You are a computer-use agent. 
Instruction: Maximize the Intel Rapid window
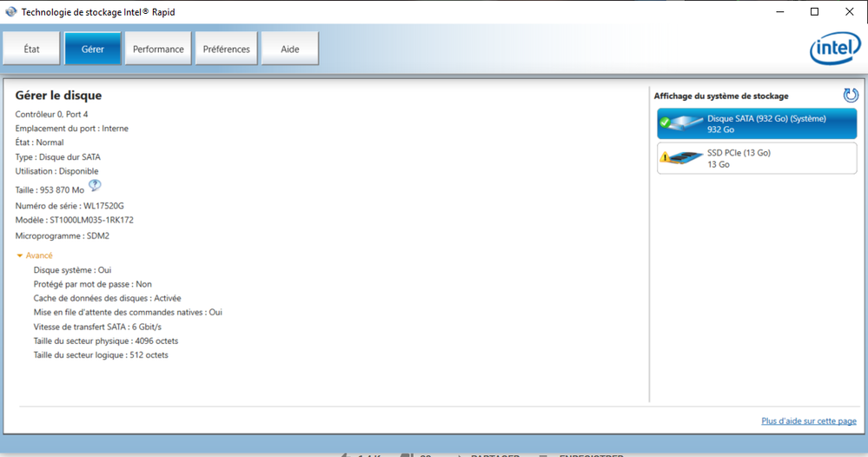[814, 11]
